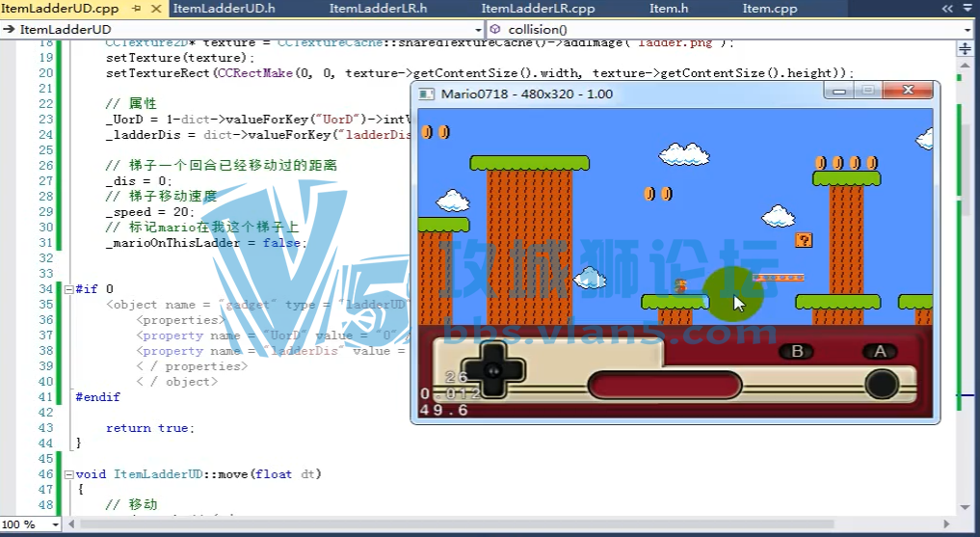Click the round A fire button
This screenshot has height=537, width=980.
882,385
